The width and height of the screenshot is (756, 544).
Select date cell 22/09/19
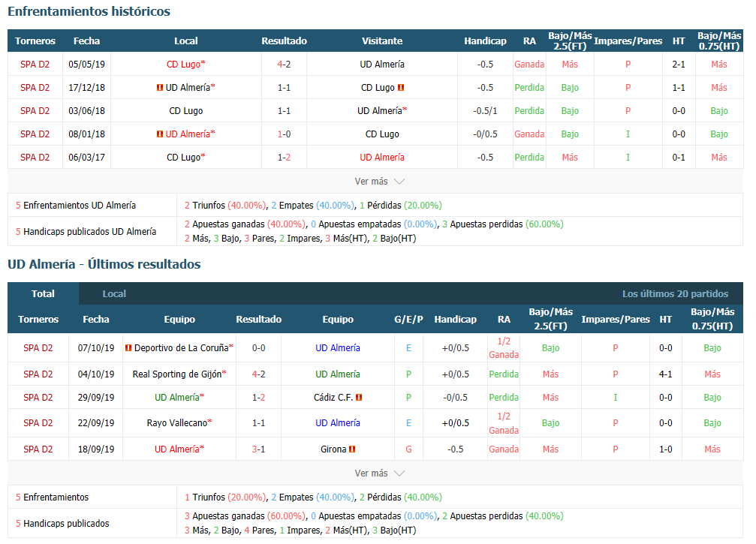(x=96, y=422)
